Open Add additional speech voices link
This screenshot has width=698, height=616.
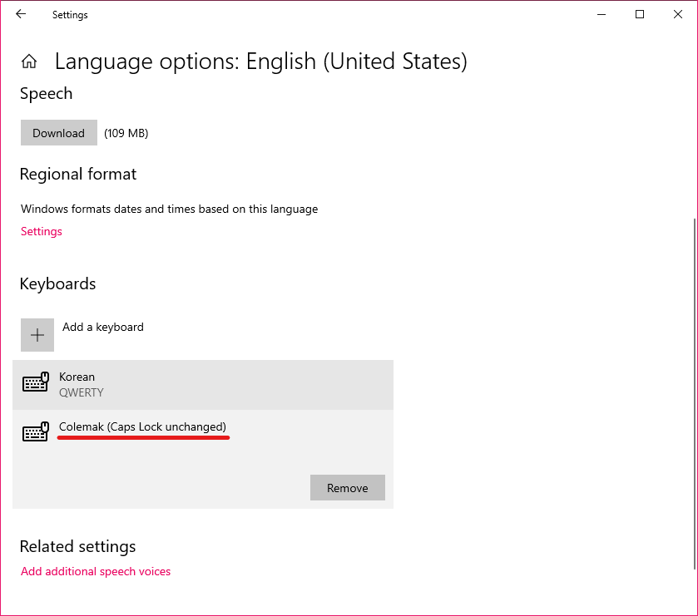coord(96,571)
